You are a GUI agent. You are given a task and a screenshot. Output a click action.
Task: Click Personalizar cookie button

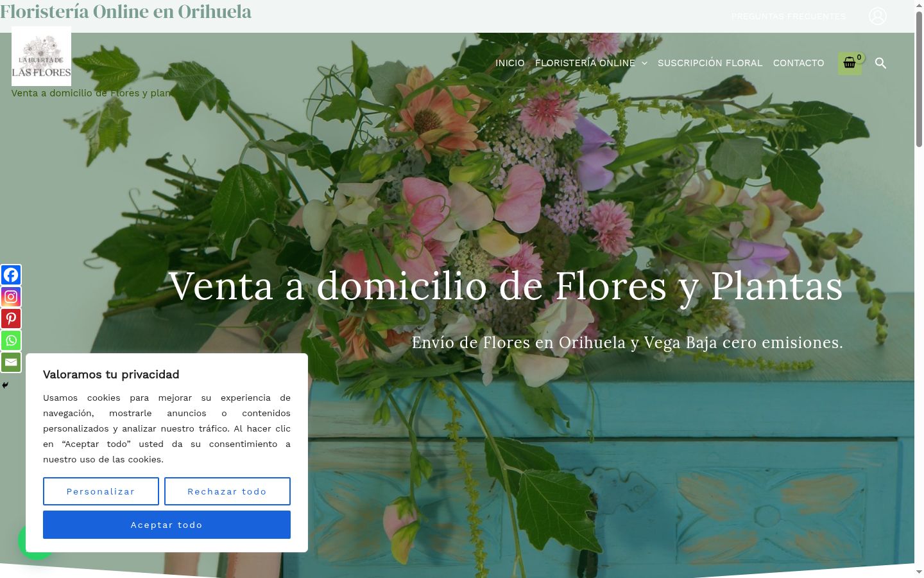point(101,491)
